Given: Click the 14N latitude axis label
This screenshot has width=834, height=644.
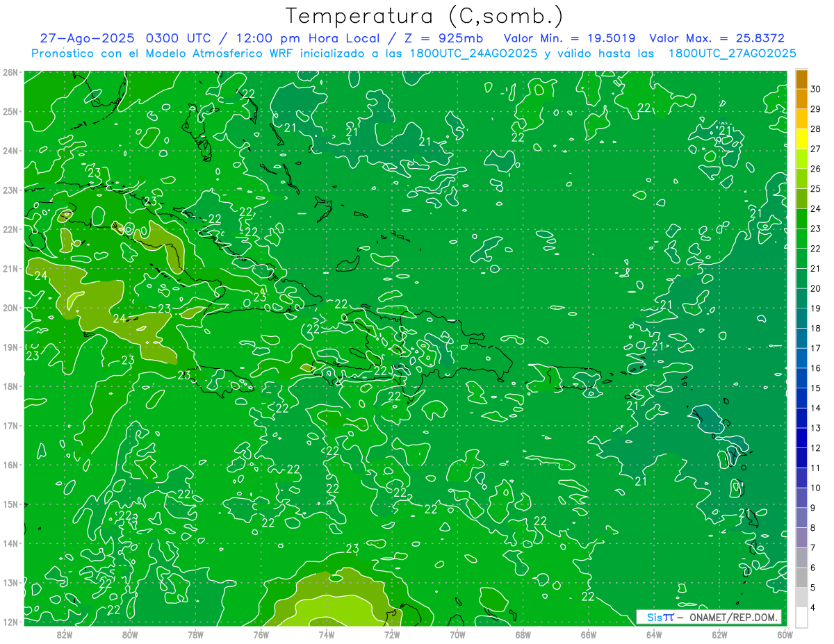Looking at the screenshot, I should [10, 543].
